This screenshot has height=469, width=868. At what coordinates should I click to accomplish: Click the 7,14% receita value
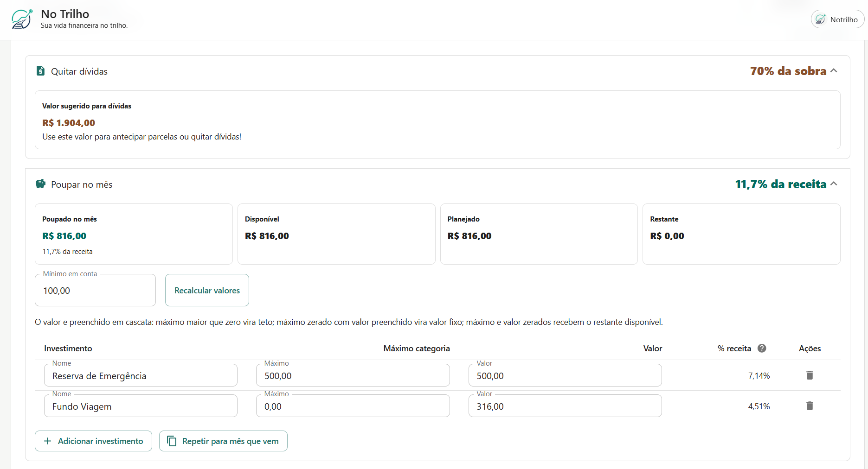tap(759, 375)
